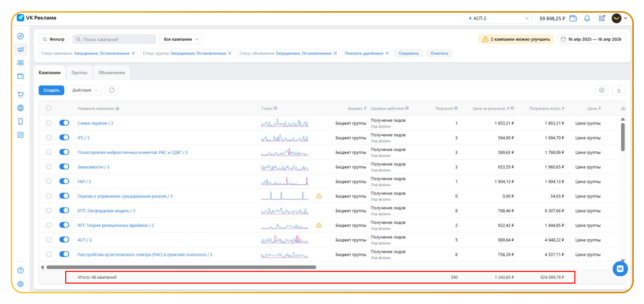Expand the Все кампании dropdown
Image resolution: width=644 pixels, height=304 pixels.
(181, 39)
